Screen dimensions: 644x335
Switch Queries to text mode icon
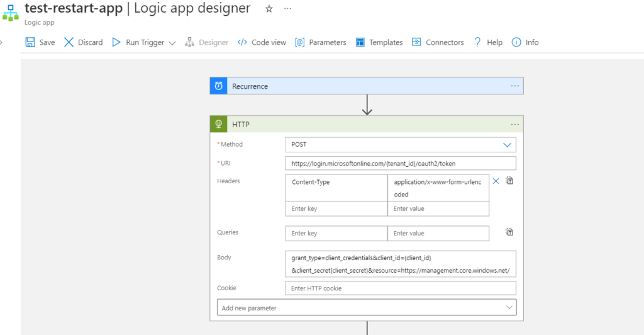pos(509,232)
